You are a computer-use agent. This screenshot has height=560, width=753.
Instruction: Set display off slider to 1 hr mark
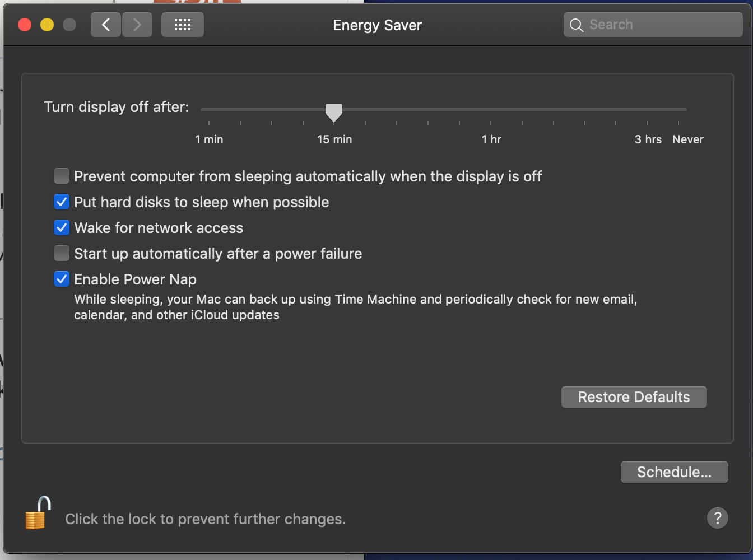click(491, 110)
